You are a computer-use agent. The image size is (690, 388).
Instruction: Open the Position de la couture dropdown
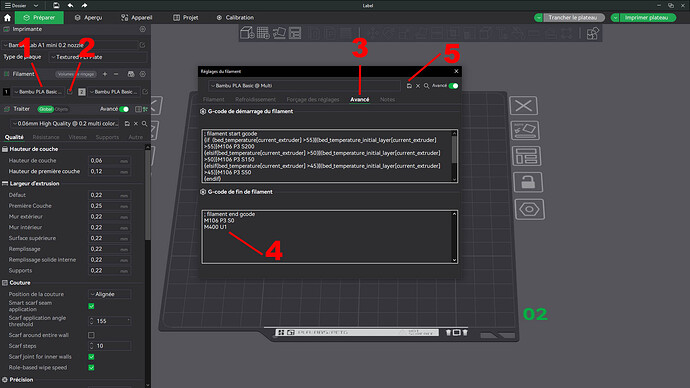click(x=109, y=294)
